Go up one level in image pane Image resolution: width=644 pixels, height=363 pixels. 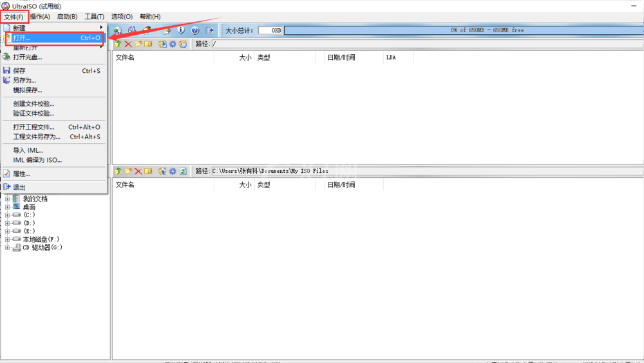pyautogui.click(x=118, y=44)
